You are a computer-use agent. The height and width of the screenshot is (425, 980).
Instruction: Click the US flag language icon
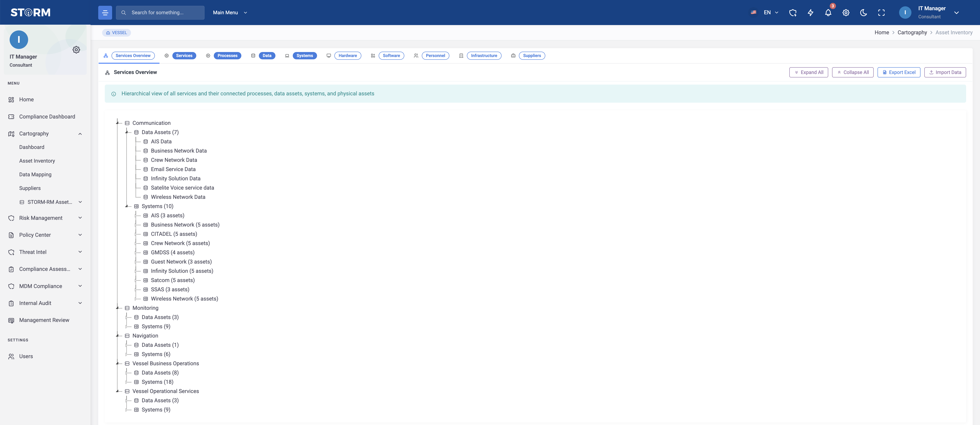(x=753, y=13)
